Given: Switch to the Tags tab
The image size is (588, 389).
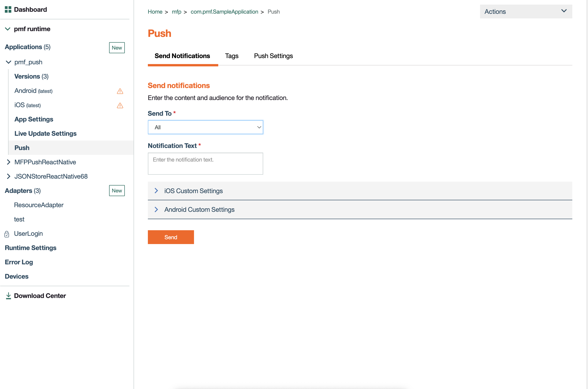Looking at the screenshot, I should click(x=231, y=56).
